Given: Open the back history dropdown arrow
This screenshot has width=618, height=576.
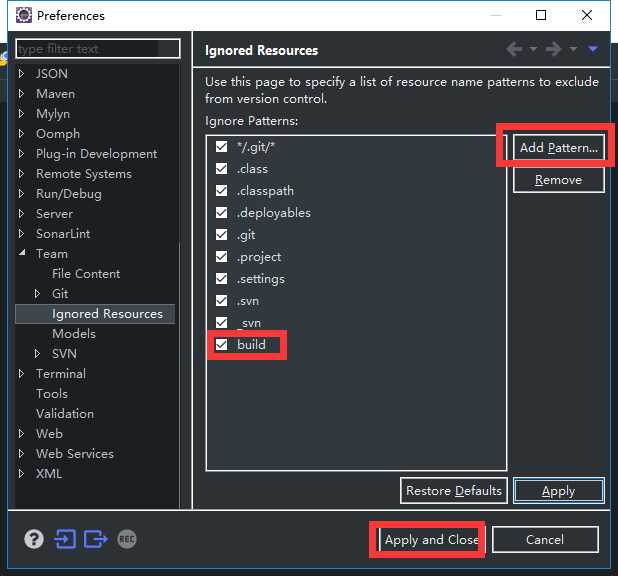Looking at the screenshot, I should coord(533,49).
